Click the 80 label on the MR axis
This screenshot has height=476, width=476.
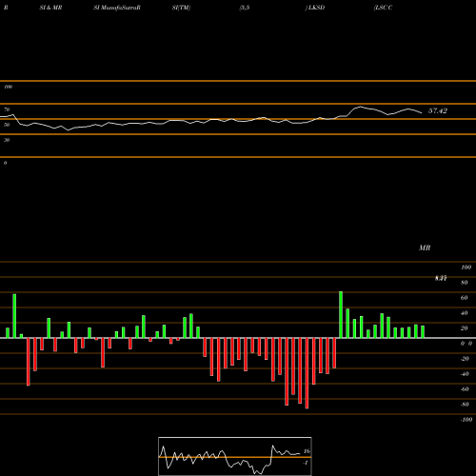[465, 283]
